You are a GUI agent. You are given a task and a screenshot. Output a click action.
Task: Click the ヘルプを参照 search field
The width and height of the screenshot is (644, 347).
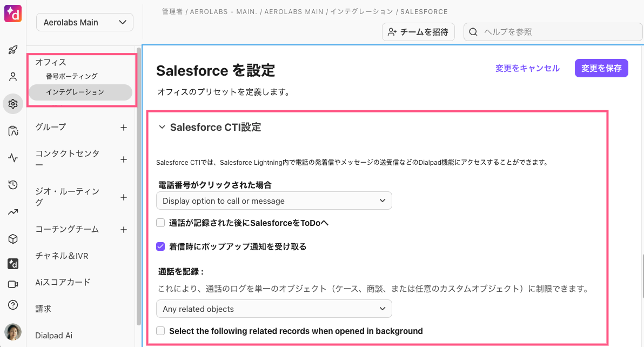coord(553,32)
